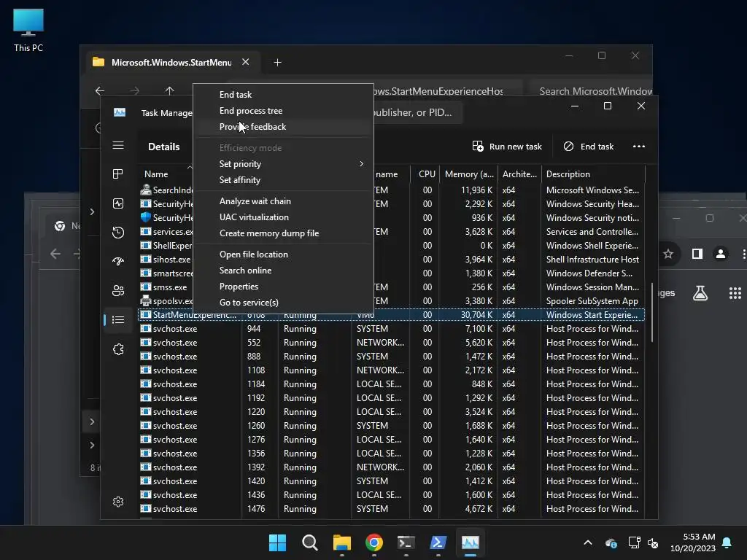
Task: Click the File Explorer search box
Action: click(x=591, y=90)
